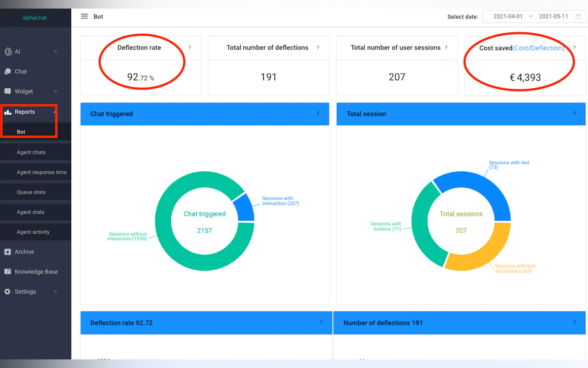The image size is (588, 368).
Task: Open the calendar date picker icon
Action: click(578, 16)
